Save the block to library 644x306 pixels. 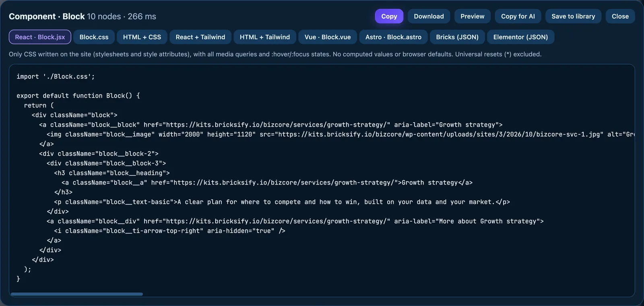(573, 16)
